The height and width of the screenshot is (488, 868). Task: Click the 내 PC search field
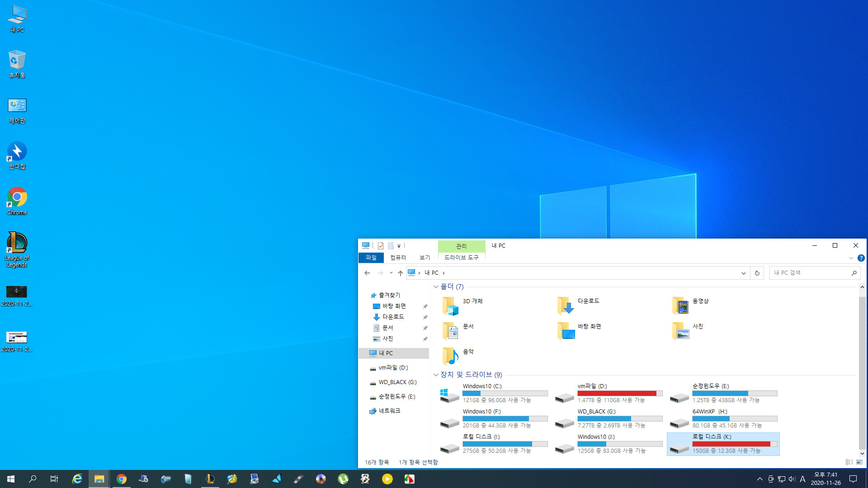point(814,273)
